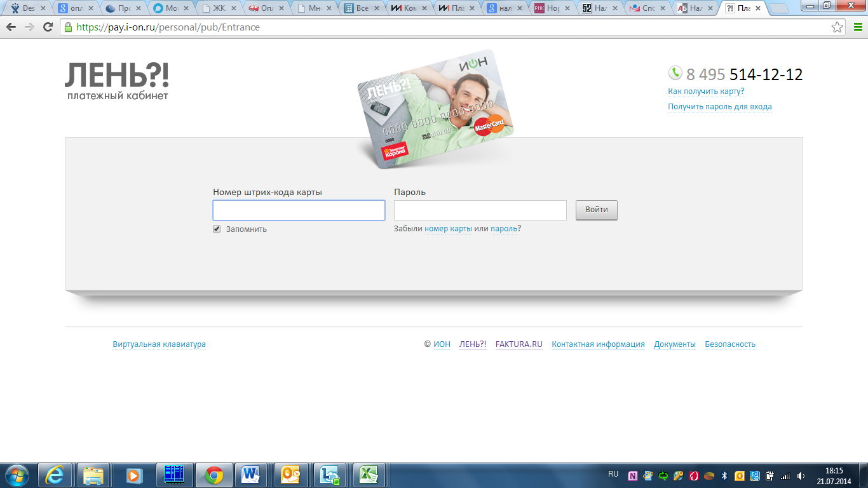Open a new browser tab

778,8
